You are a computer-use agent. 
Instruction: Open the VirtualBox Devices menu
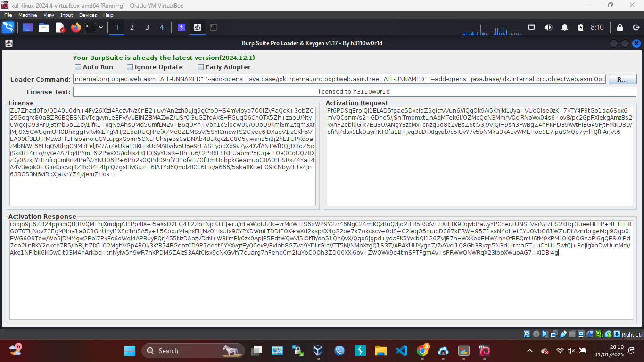[x=88, y=15]
